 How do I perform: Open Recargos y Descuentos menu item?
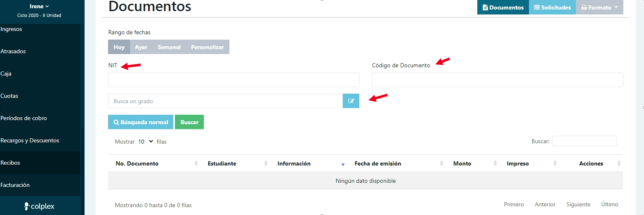click(30, 140)
